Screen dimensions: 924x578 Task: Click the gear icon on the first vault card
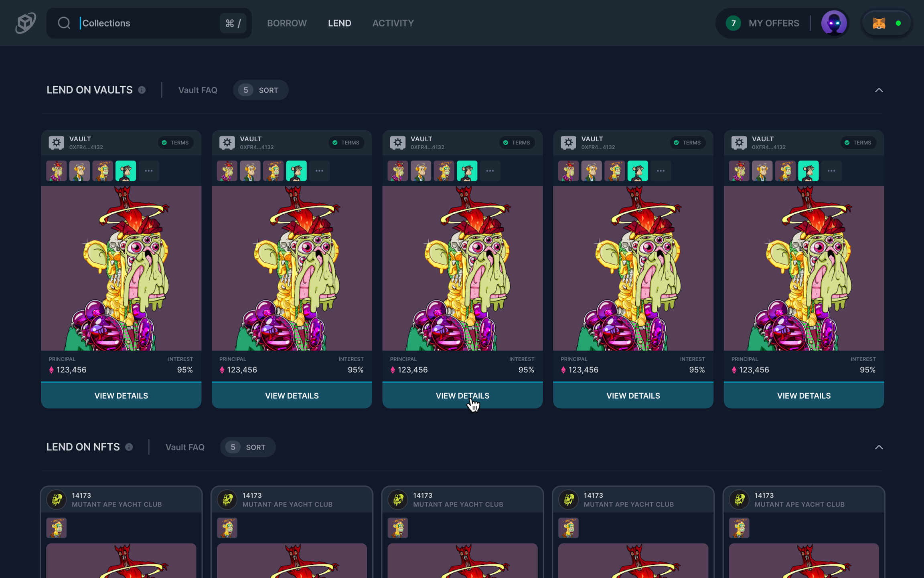click(x=57, y=142)
